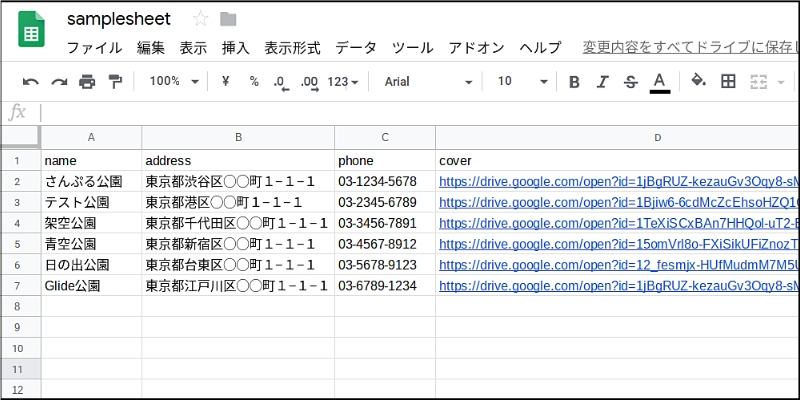Screen dimensions: 800x400
Task: Open the 100% zoom dropdown
Action: point(172,82)
